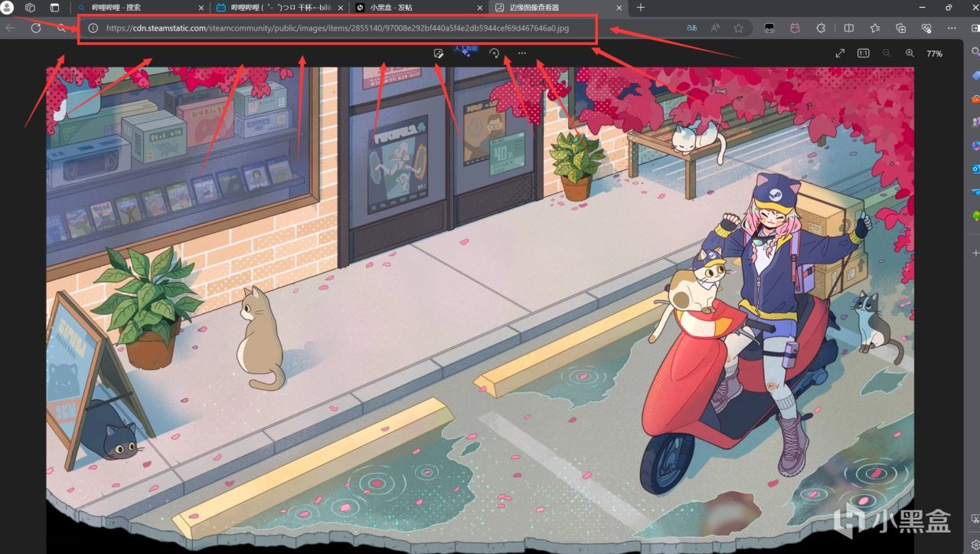Open the Favorites list icon
This screenshot has height=554, width=980.
[x=874, y=28]
